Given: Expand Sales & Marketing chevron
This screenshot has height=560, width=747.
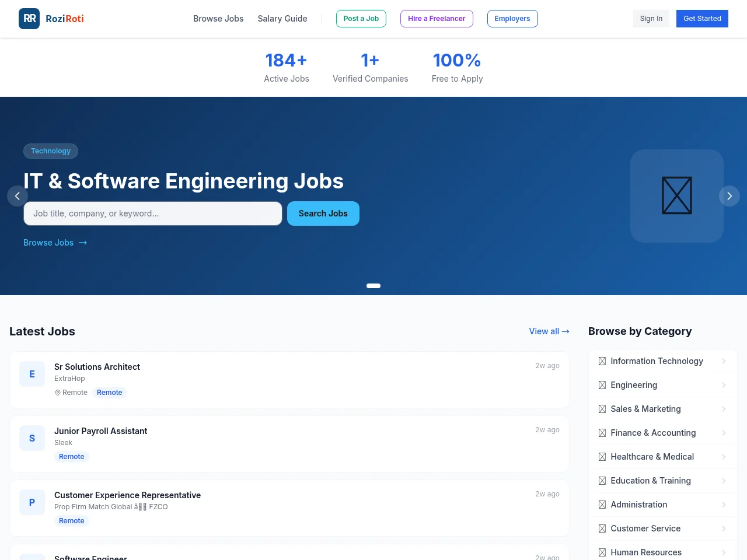Looking at the screenshot, I should 724,409.
